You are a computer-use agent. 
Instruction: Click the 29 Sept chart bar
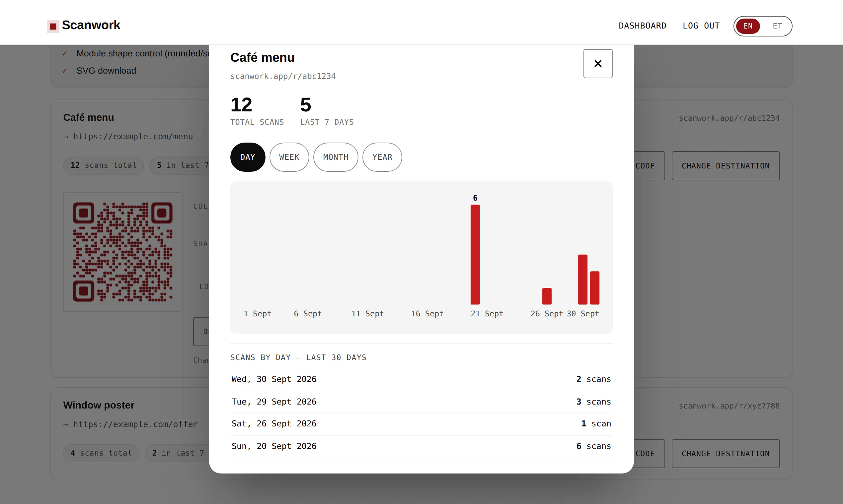coord(582,280)
